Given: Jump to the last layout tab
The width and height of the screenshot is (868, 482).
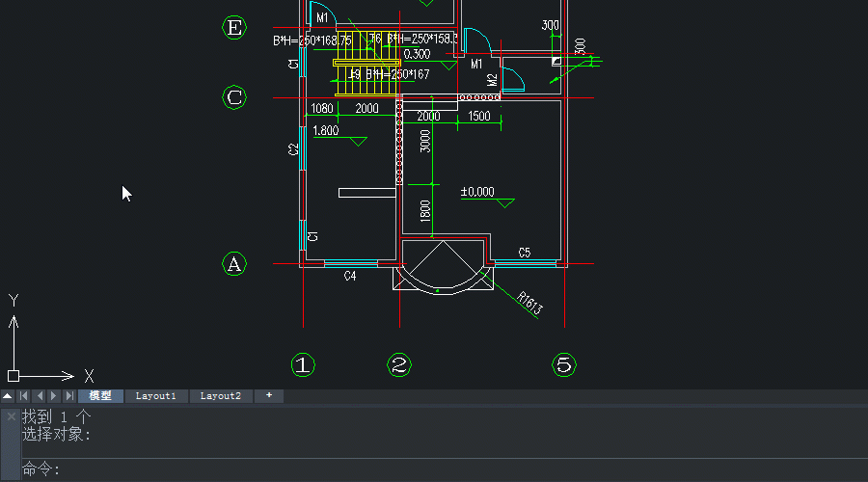Looking at the screenshot, I should point(69,396).
